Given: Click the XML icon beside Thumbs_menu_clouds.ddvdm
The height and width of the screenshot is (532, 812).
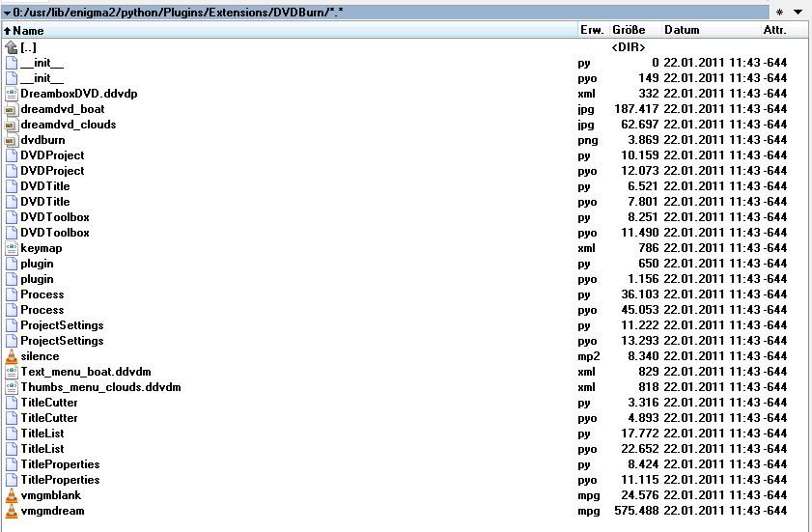Looking at the screenshot, I should 11,387.
